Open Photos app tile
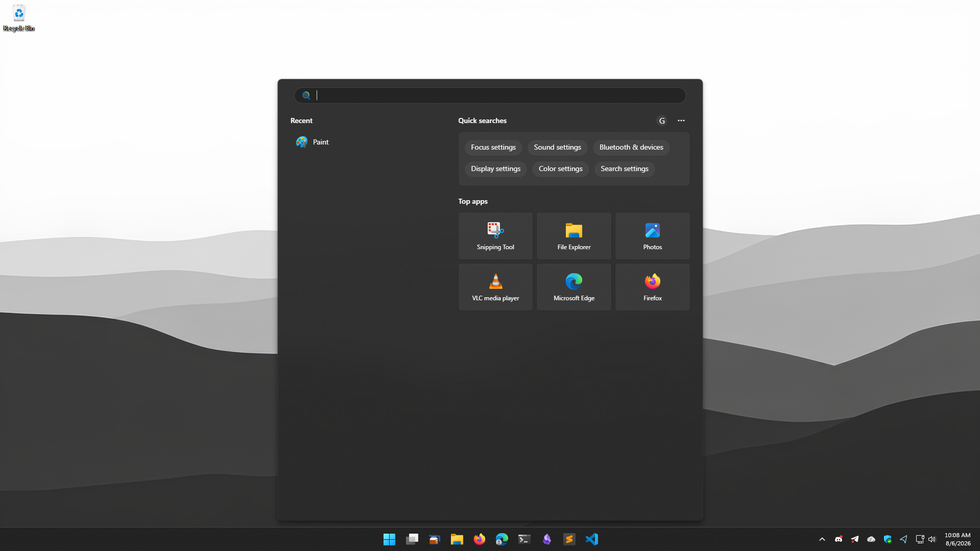This screenshot has width=980, height=551. pos(653,236)
